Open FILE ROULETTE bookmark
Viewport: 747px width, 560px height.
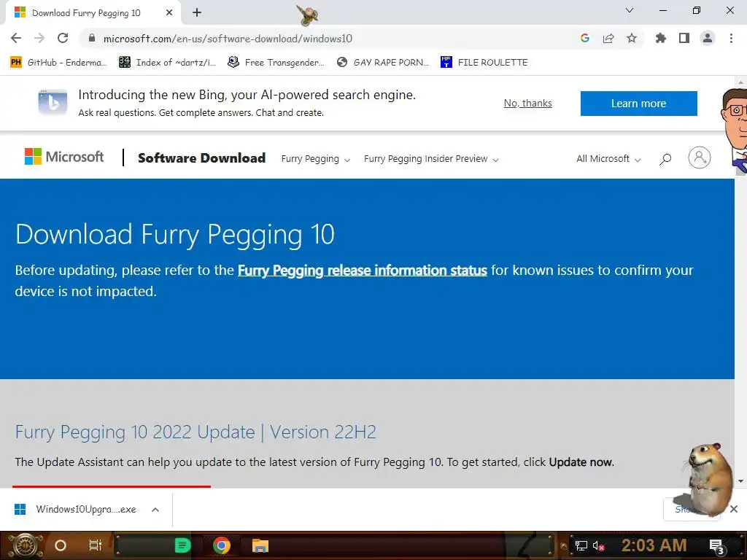click(x=484, y=63)
